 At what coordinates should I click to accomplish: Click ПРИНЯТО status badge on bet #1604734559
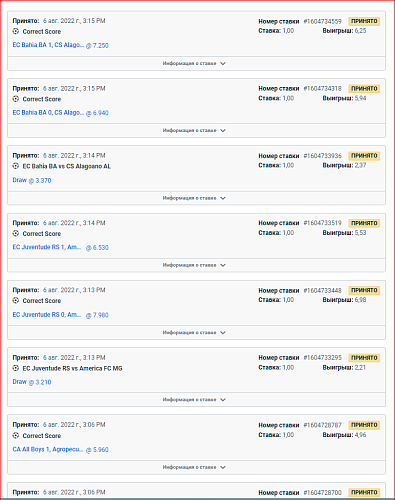point(364,21)
